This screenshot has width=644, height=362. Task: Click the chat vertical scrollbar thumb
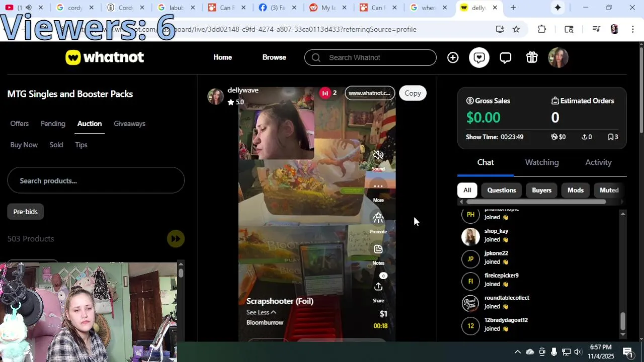point(623,321)
